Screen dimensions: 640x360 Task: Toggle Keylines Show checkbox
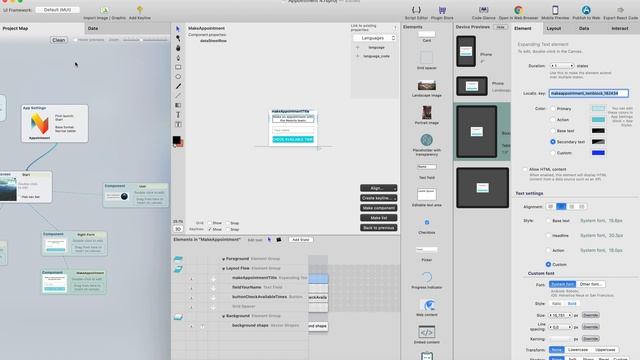[x=210, y=229]
